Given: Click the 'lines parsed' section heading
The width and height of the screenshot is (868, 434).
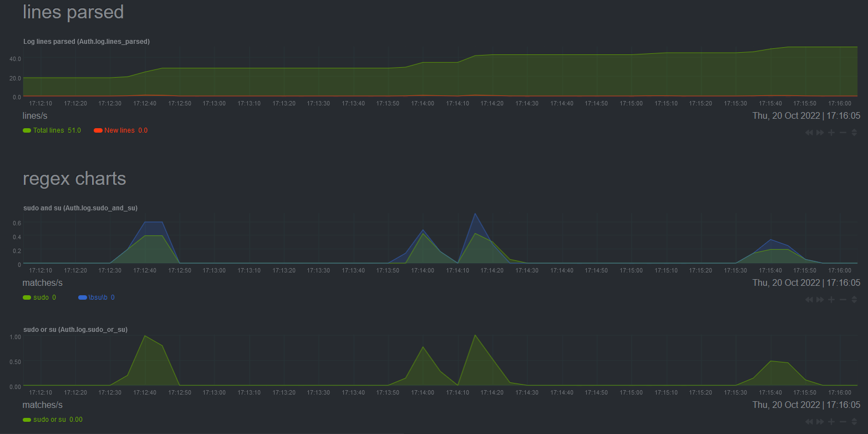Looking at the screenshot, I should pyautogui.click(x=73, y=12).
